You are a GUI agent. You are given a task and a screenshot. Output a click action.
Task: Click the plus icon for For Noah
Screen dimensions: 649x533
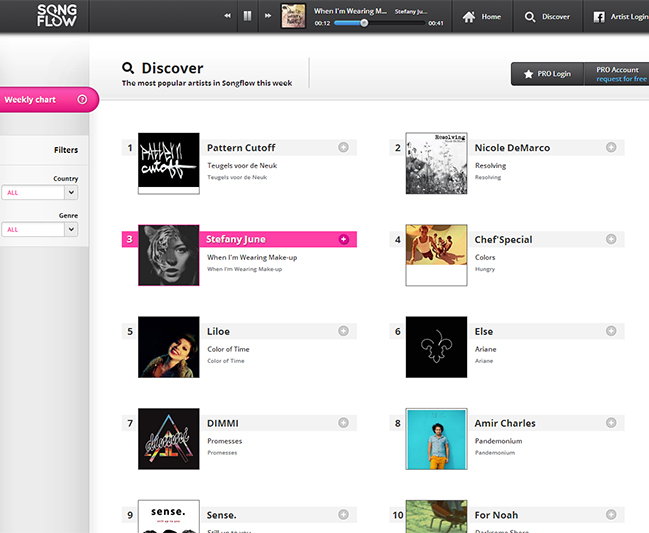pos(611,514)
